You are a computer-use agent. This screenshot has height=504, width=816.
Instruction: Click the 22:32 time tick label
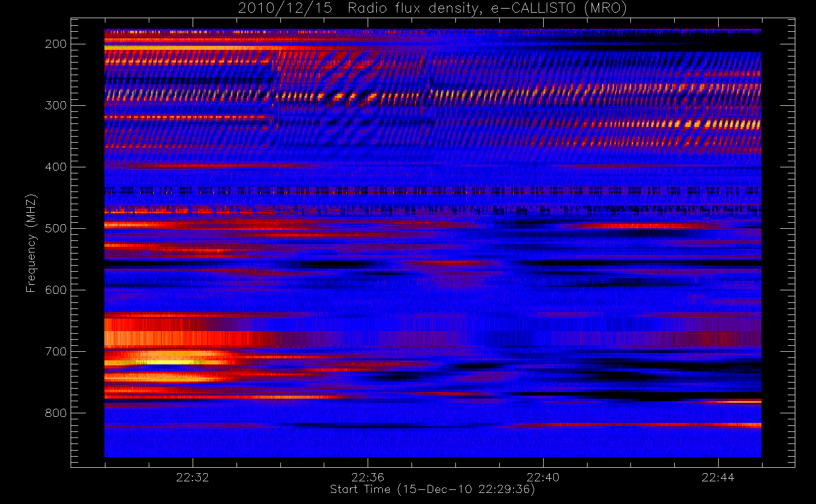point(192,477)
